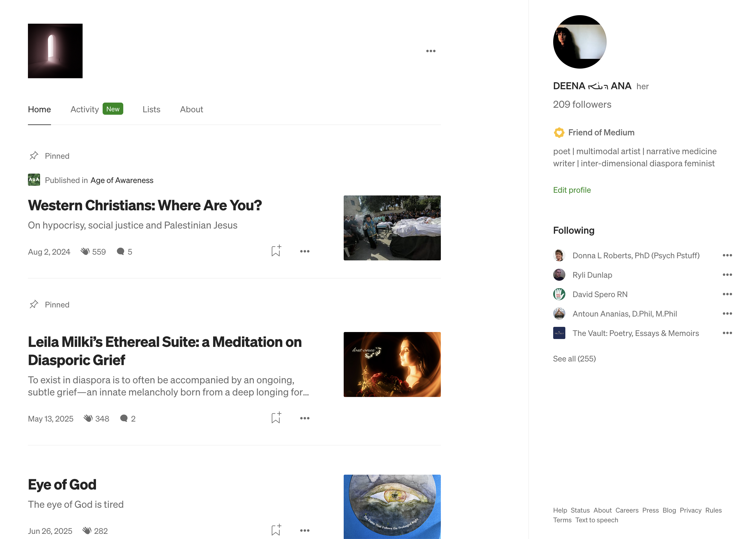
Task: Click the clap icon showing 559
Action: pos(85,252)
